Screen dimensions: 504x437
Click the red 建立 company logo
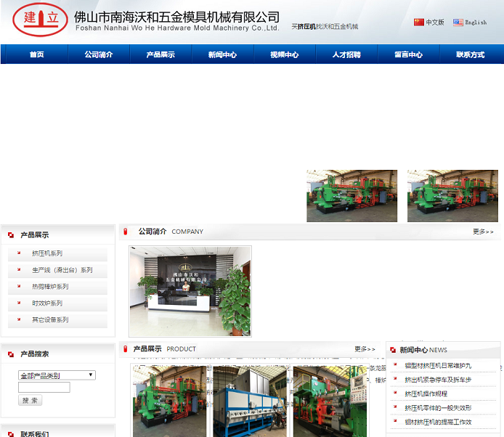point(39,20)
